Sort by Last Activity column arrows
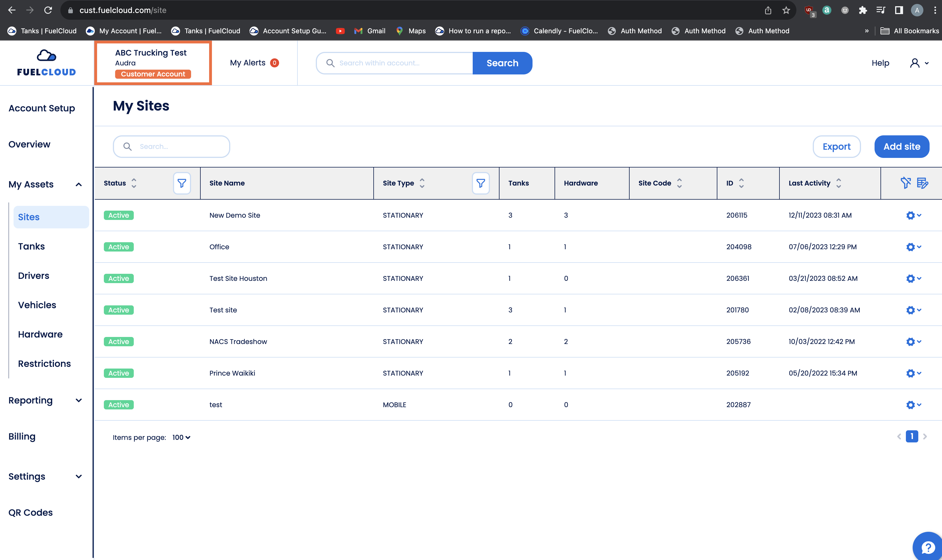Viewport: 942px width, 560px height. (x=838, y=183)
